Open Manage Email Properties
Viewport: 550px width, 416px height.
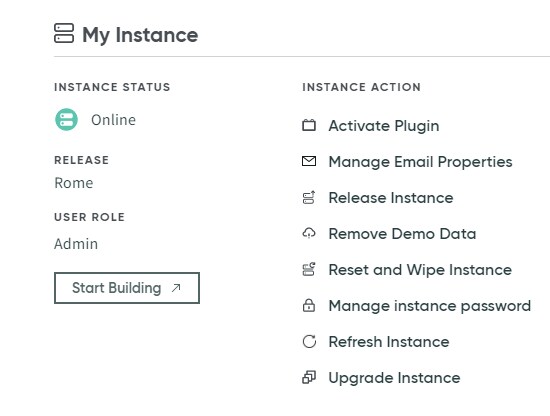[420, 162]
